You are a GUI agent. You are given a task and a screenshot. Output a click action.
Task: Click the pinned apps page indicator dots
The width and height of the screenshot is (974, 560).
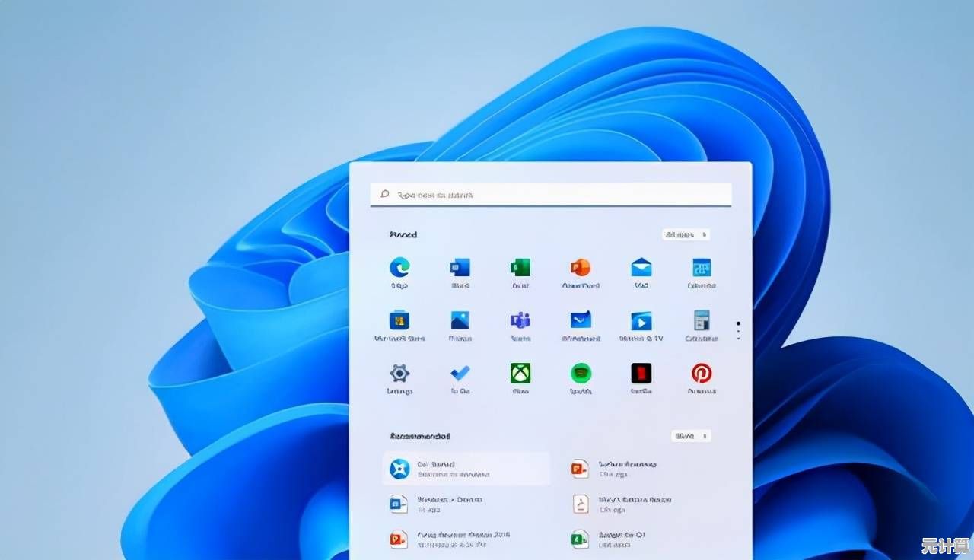click(738, 330)
